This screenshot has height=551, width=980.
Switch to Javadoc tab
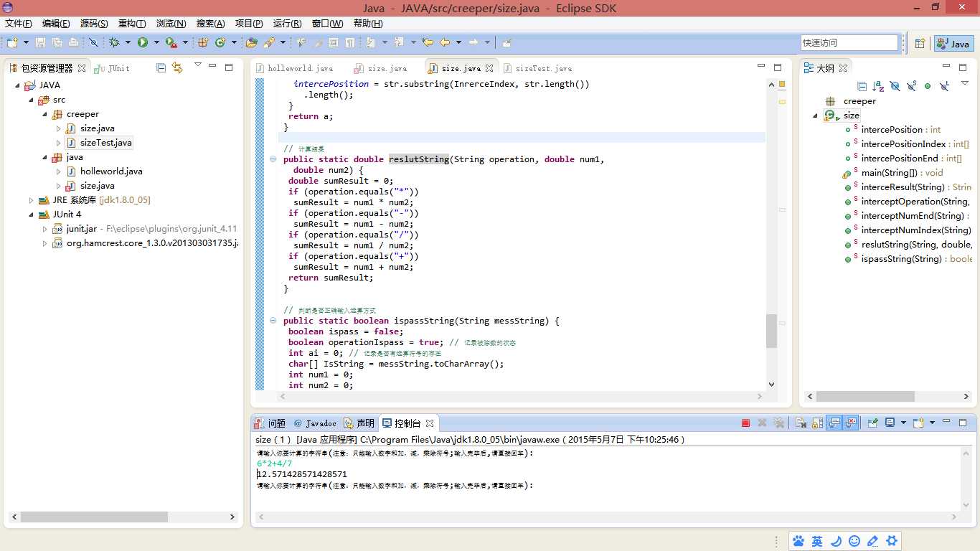tap(315, 423)
